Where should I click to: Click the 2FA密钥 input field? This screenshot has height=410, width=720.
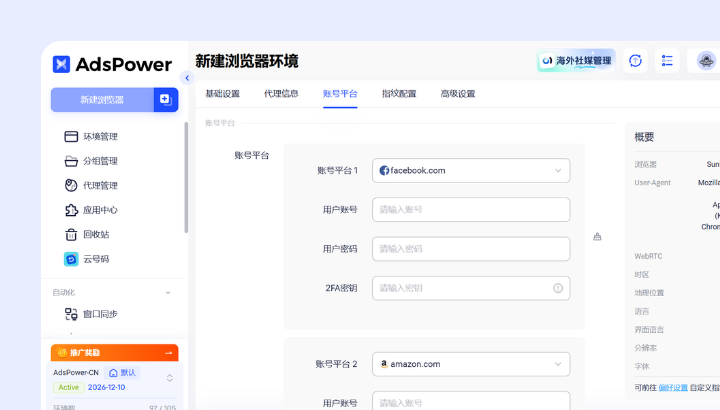[471, 288]
